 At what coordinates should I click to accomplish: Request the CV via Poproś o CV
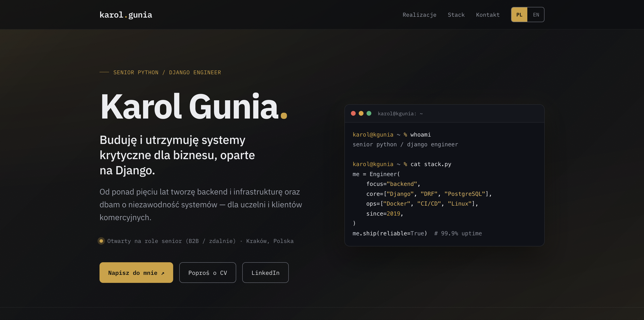[207, 272]
